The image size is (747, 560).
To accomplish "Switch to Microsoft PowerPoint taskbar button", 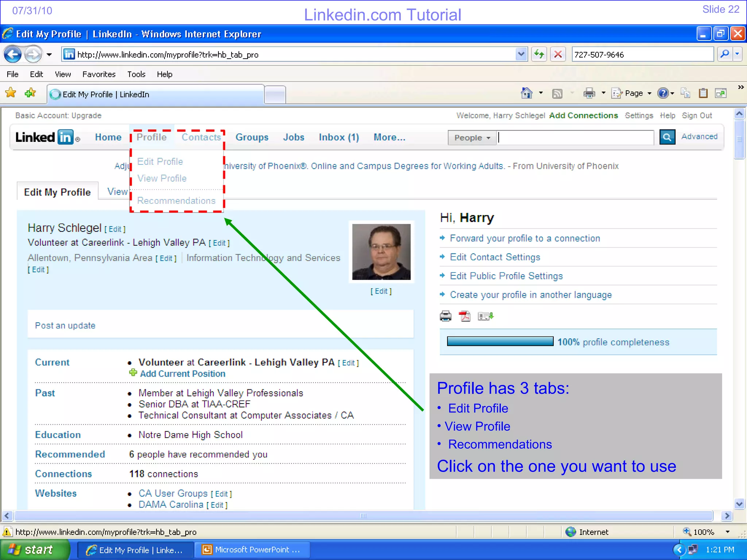I will click(x=252, y=550).
